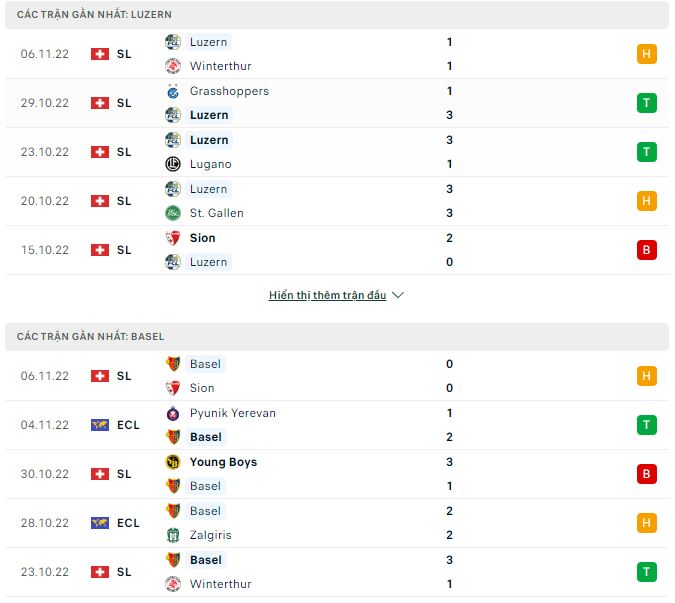Expand more matches with the chevron arrow

coord(398,296)
